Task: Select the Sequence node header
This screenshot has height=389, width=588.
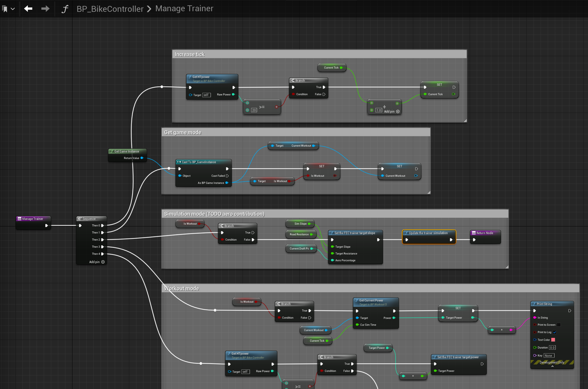Action: click(91, 219)
